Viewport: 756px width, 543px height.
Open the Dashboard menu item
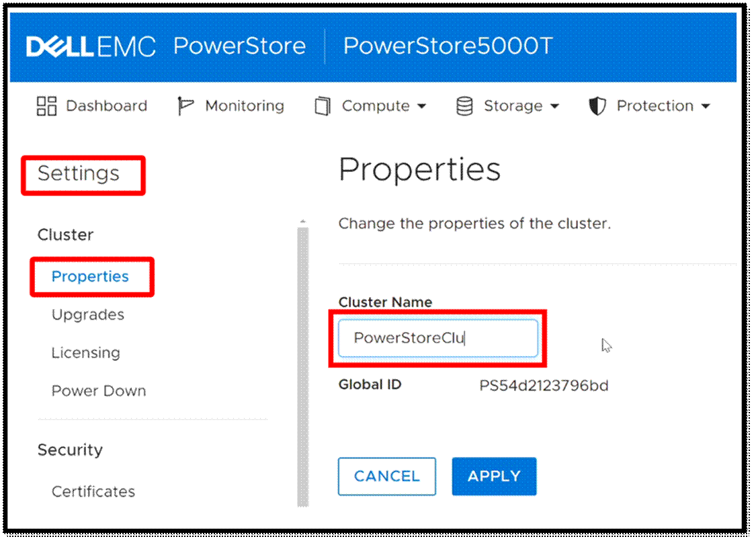pos(106,106)
